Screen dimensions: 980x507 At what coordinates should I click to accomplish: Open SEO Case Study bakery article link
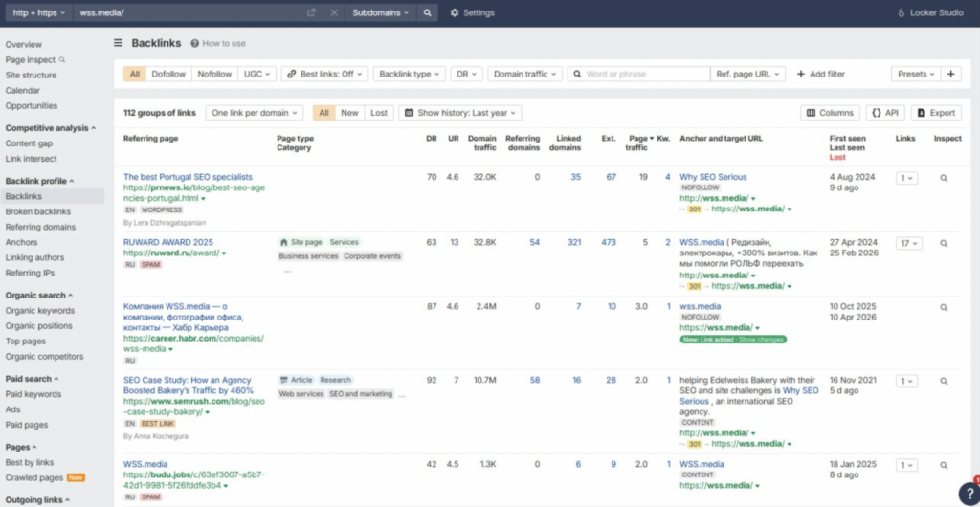189,386
